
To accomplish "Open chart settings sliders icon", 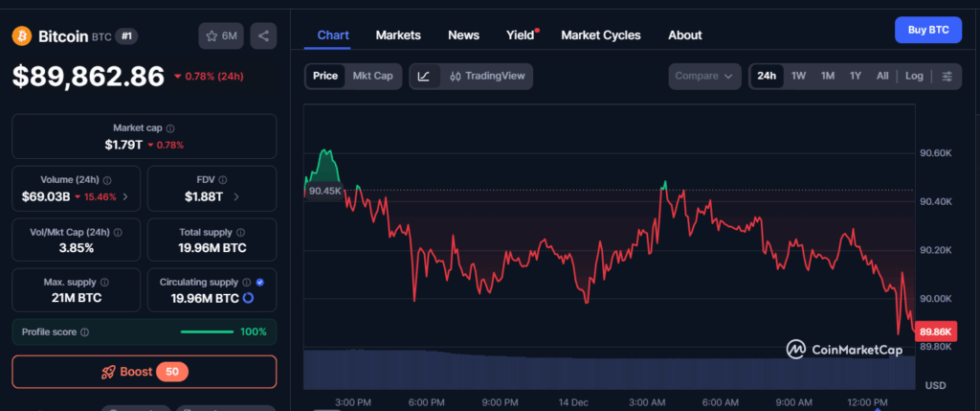I will (x=947, y=76).
